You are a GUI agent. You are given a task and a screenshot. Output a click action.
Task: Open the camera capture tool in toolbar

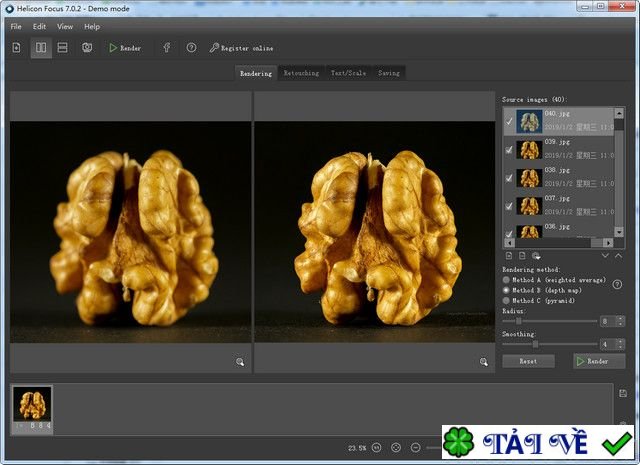(87, 48)
